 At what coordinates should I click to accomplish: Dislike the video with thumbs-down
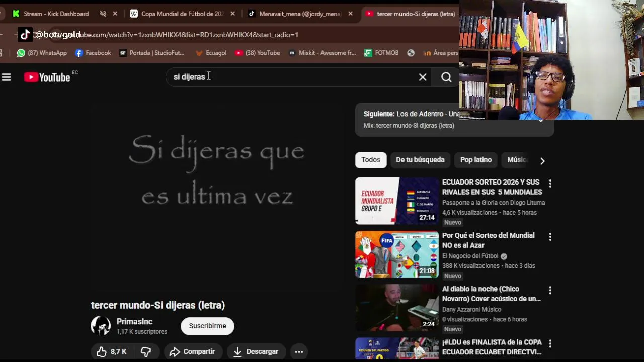[146, 352]
